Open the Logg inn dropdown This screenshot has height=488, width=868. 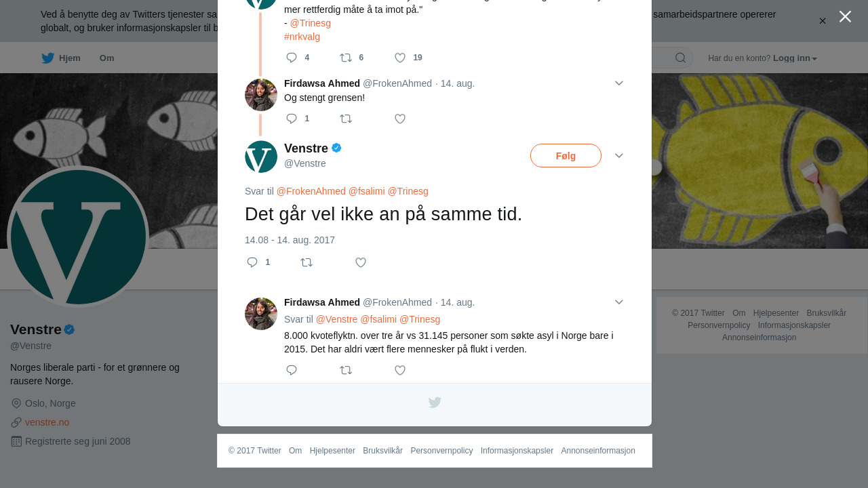pyautogui.click(x=795, y=58)
